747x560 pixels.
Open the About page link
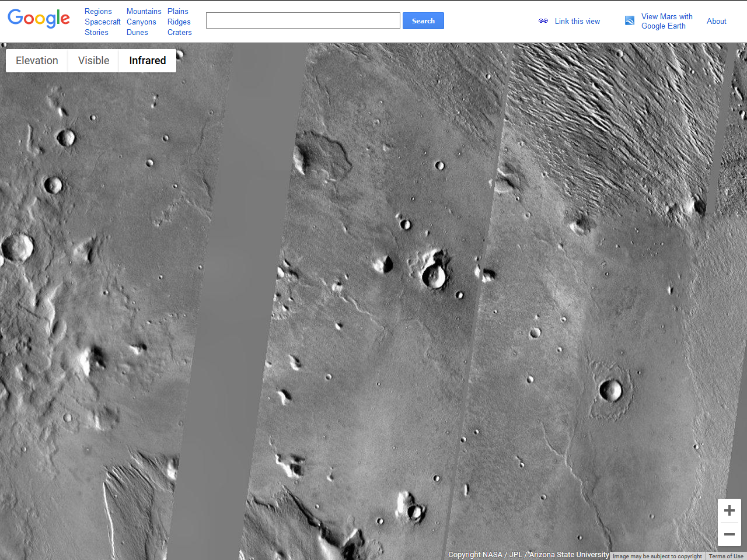coord(717,21)
